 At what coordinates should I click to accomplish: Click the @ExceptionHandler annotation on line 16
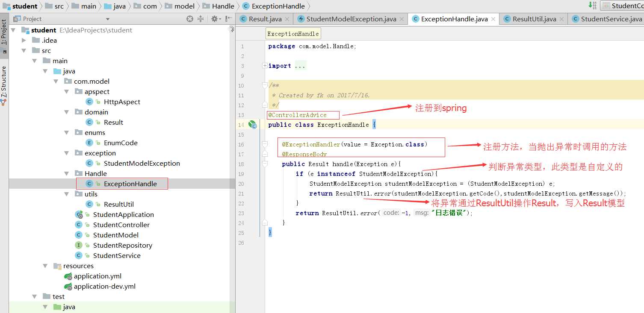(311, 144)
